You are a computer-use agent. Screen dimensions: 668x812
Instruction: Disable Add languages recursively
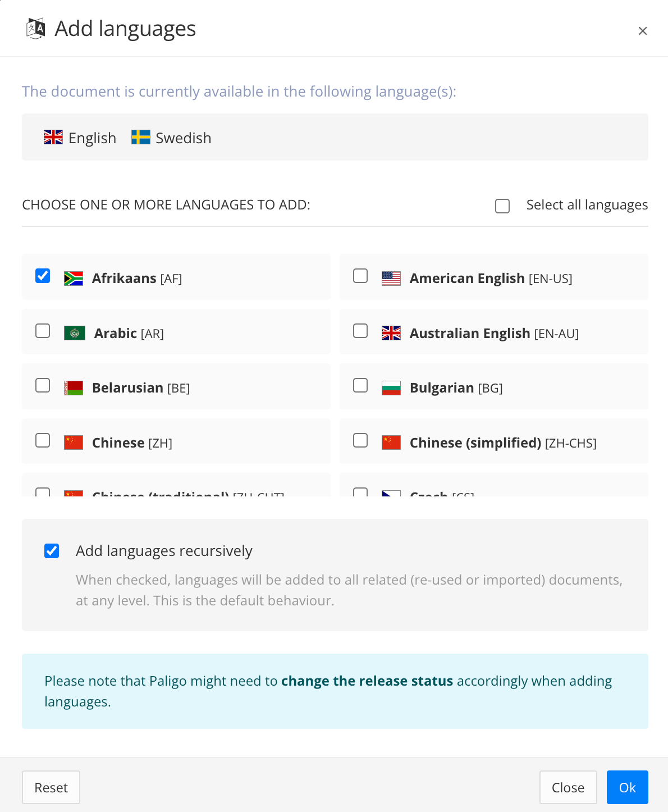[x=51, y=551]
